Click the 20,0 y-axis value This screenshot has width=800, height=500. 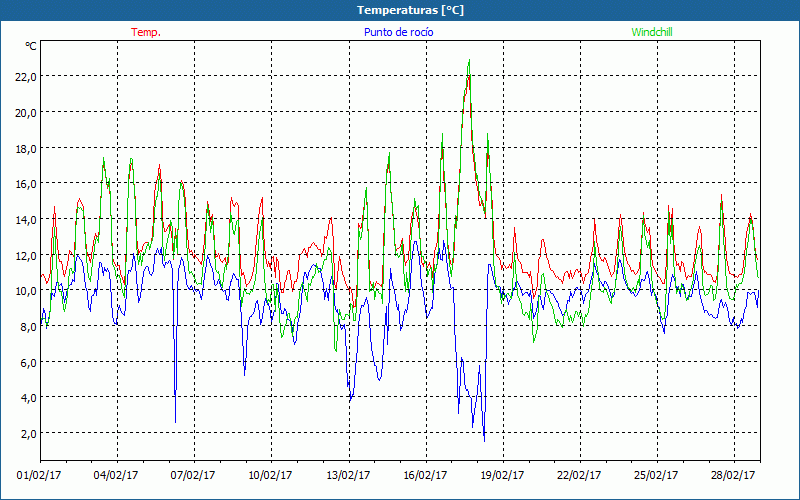click(x=26, y=112)
